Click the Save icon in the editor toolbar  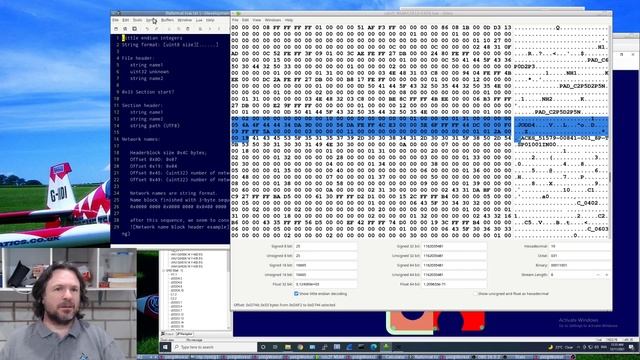tap(125, 29)
